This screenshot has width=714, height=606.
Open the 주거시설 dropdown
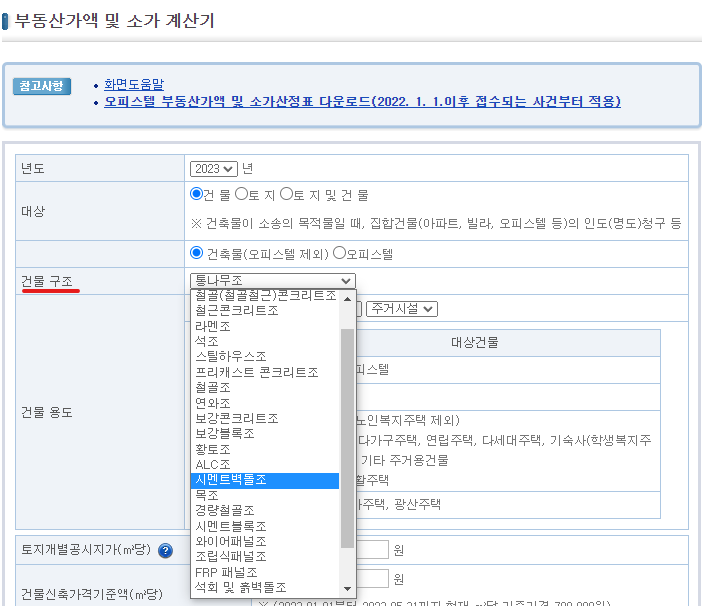click(x=401, y=309)
